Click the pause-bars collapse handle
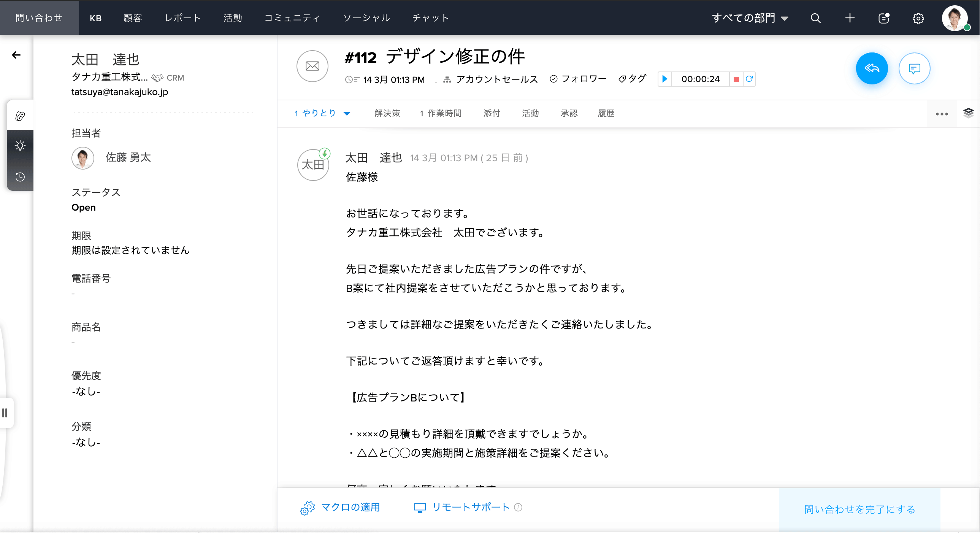Viewport: 980px width, 533px height. coord(5,413)
